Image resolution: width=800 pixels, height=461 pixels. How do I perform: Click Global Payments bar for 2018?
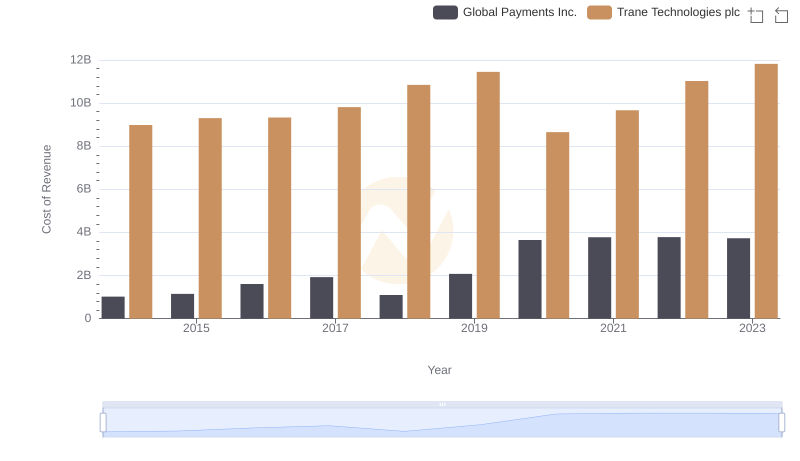point(391,307)
